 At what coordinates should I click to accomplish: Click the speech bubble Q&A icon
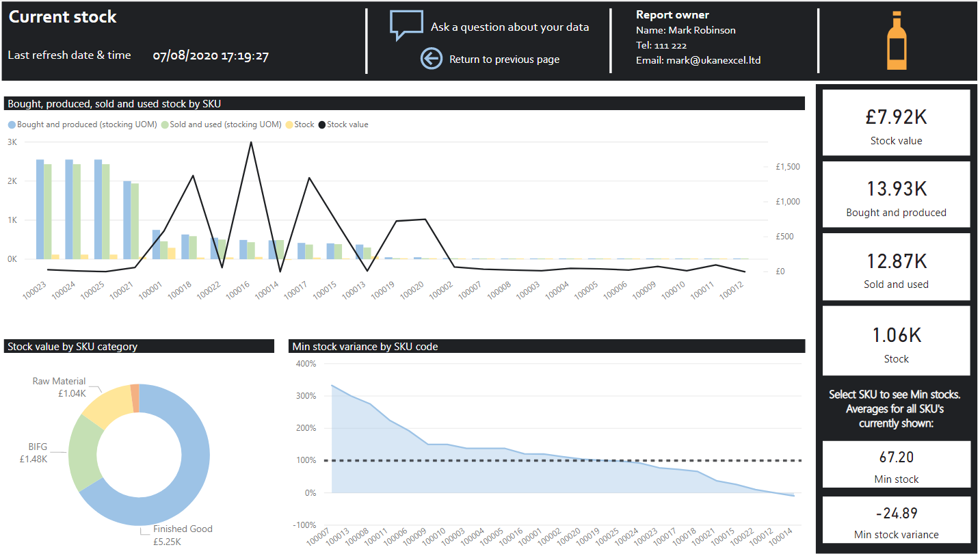(x=406, y=25)
